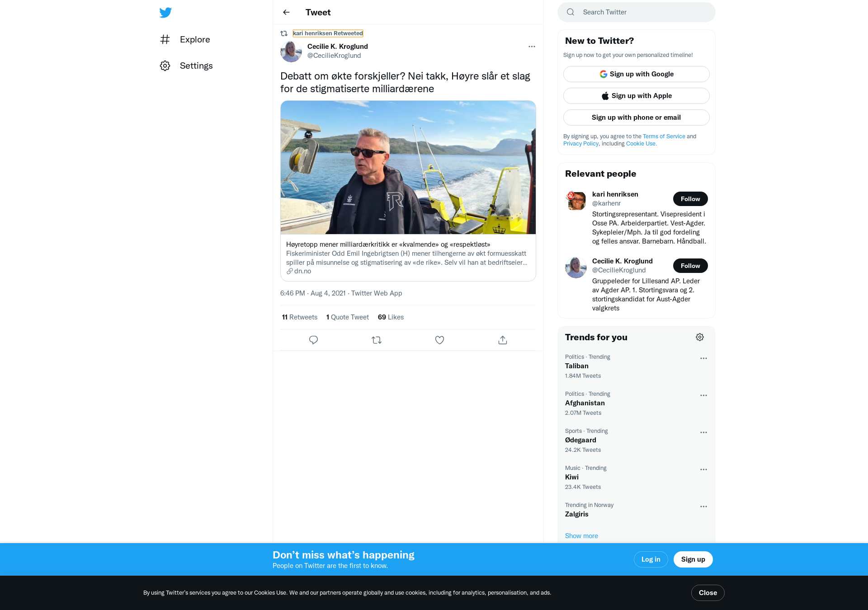Follow Cecilie K. Kroglund
The width and height of the screenshot is (868, 610).
690,266
